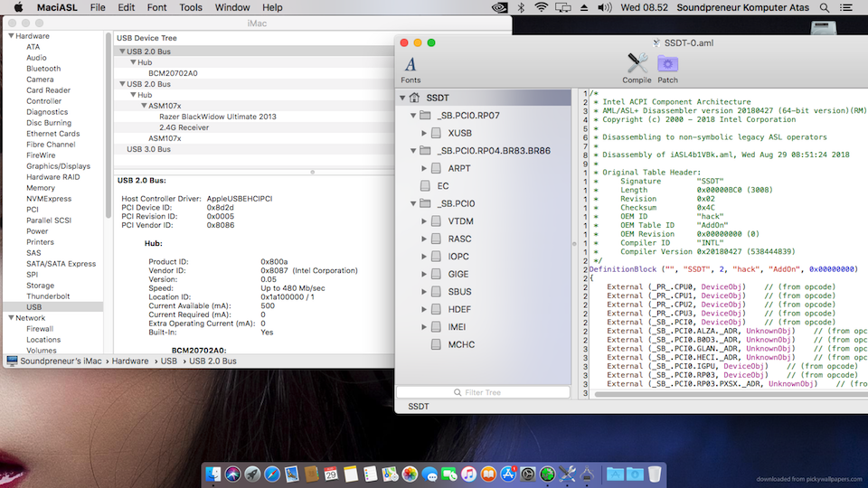Open the Window menu
Screen dimensions: 868x488
[232, 8]
